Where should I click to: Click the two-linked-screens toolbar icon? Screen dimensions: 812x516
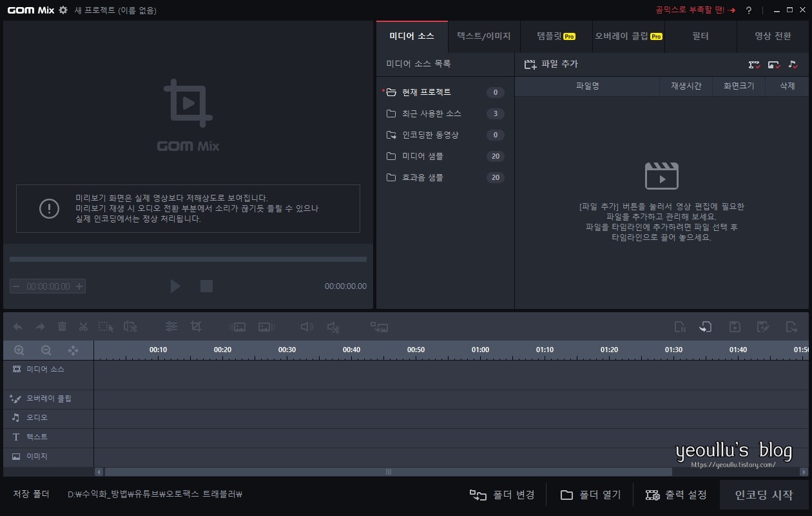click(379, 327)
